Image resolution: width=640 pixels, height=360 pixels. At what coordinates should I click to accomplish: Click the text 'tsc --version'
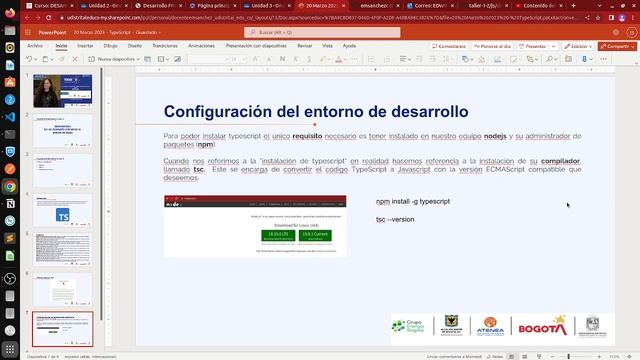coord(395,219)
